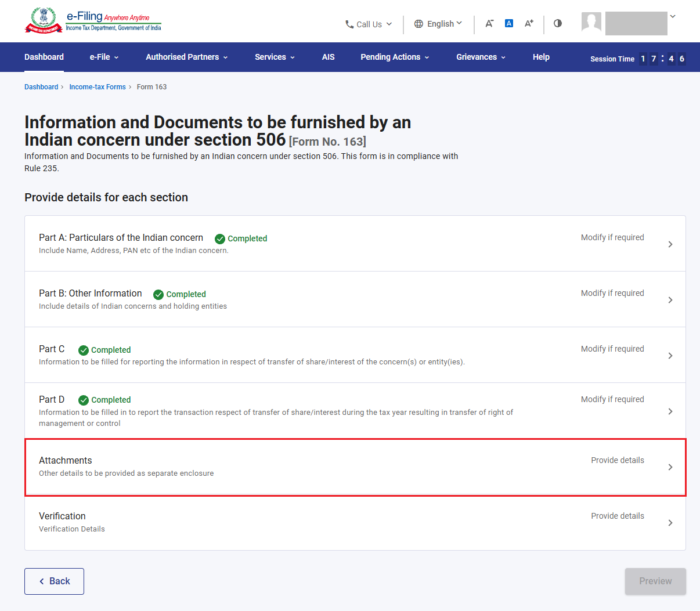Click the Back button

coord(54,581)
